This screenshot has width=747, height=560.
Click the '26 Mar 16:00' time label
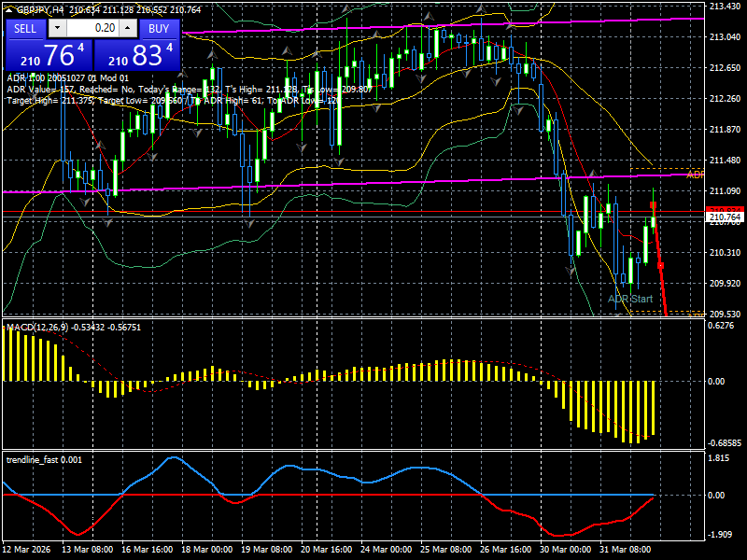(x=506, y=550)
